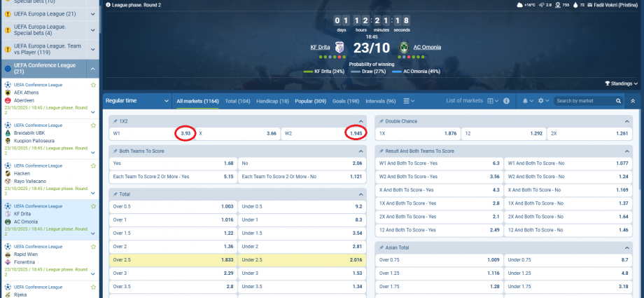The image size is (644, 298).
Task: Collapse the Both Teams To Score panel
Action: click(x=360, y=151)
